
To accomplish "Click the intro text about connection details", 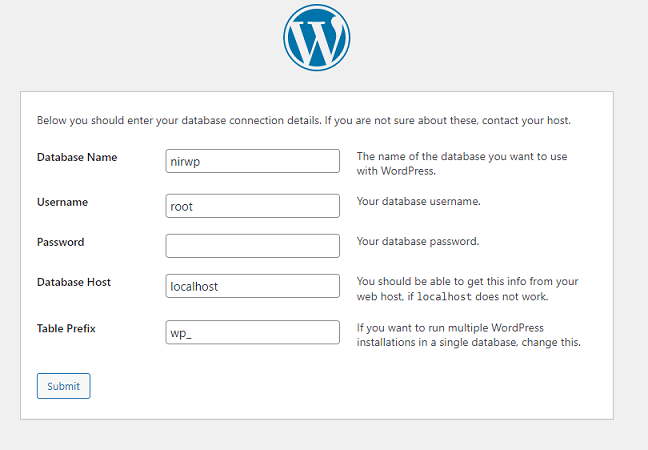I will 304,121.
